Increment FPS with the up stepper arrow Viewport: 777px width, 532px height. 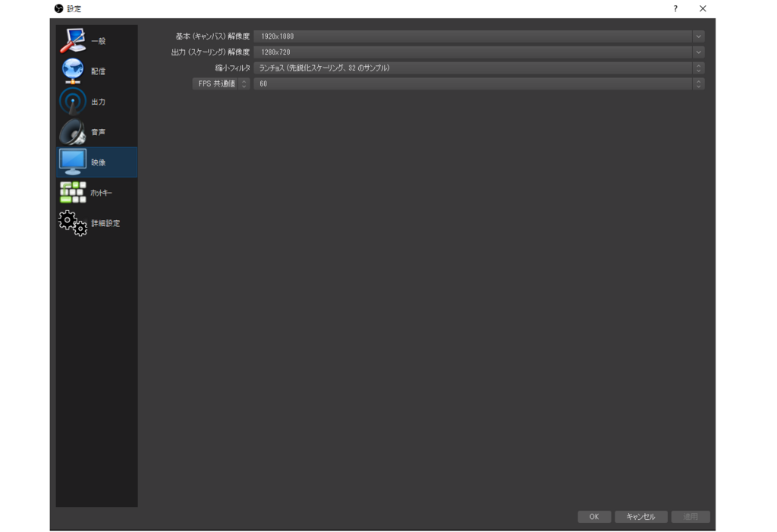point(699,80)
